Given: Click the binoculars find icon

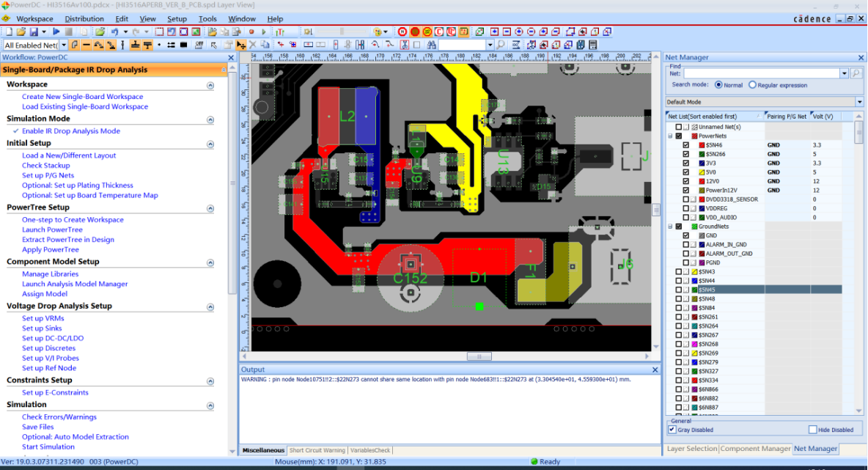Looking at the screenshot, I should (x=431, y=45).
